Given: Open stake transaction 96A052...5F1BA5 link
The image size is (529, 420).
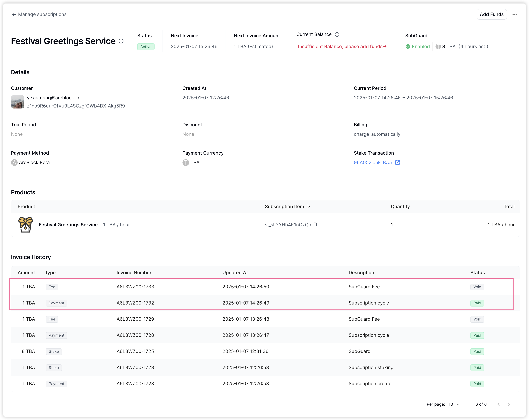Looking at the screenshot, I should [372, 163].
